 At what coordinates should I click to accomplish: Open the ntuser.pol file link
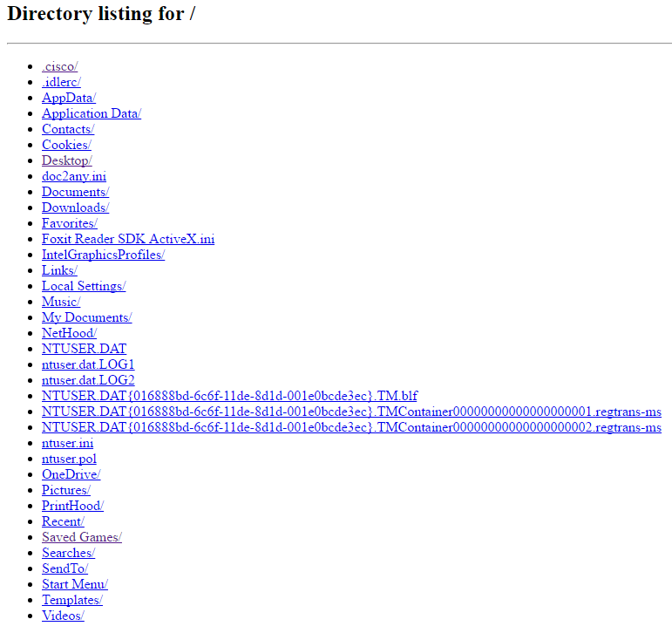click(69, 459)
